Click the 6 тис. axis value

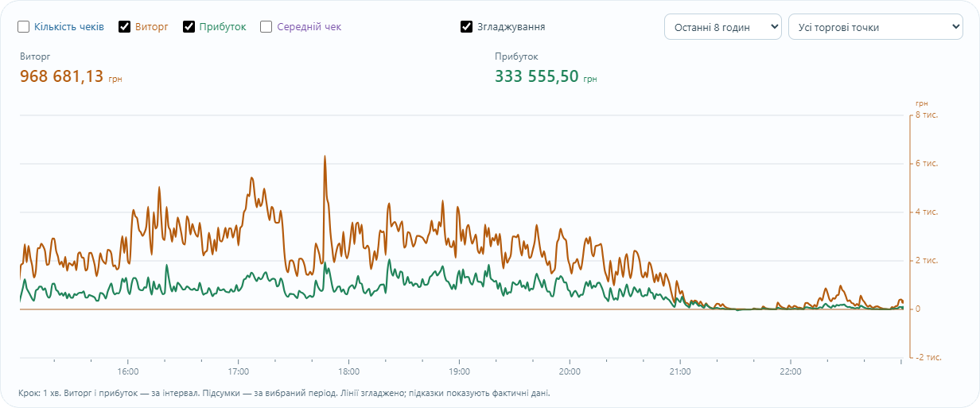click(927, 164)
